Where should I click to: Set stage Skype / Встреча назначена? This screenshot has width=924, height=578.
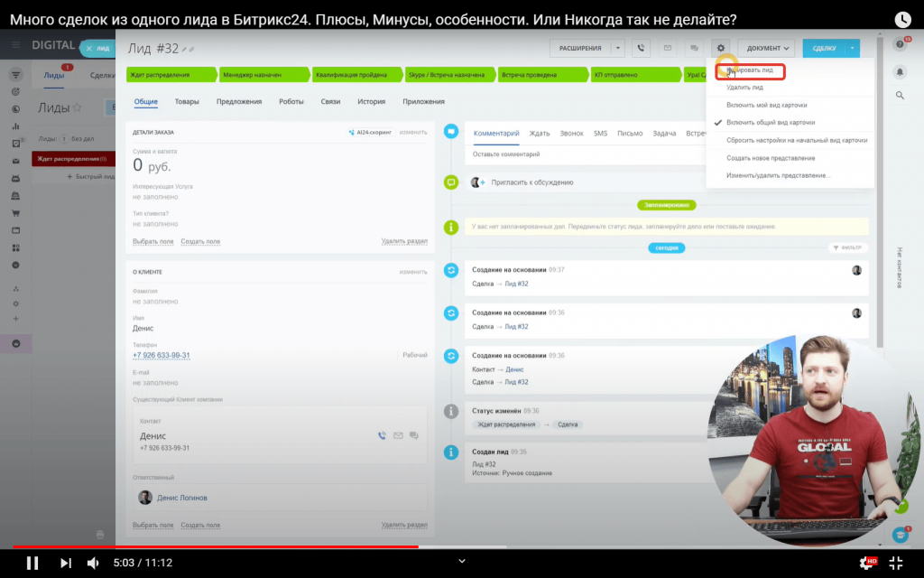tap(450, 75)
